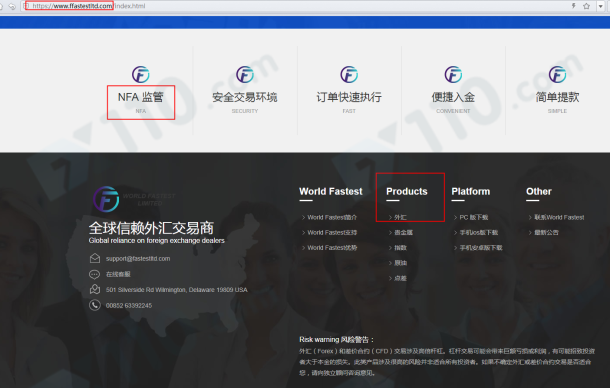Click the SECURITY subtitle text

[x=245, y=111]
